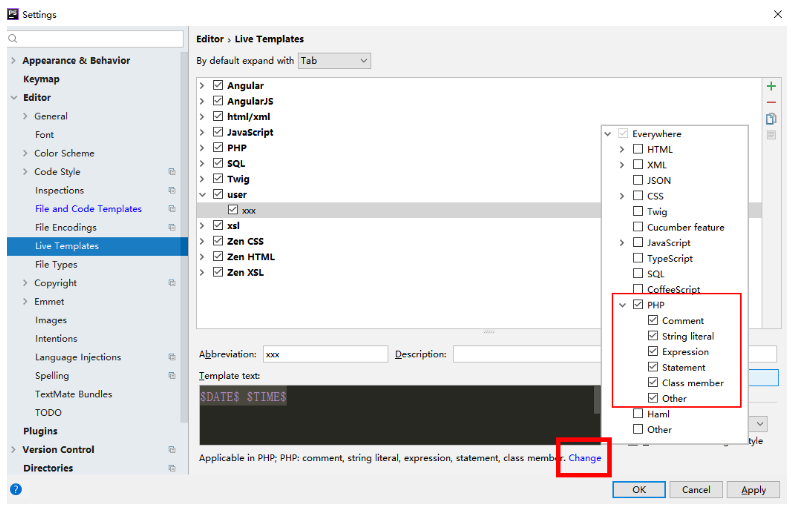Click project-level icon next to Code Style
The image size is (791, 510).
pyautogui.click(x=172, y=172)
